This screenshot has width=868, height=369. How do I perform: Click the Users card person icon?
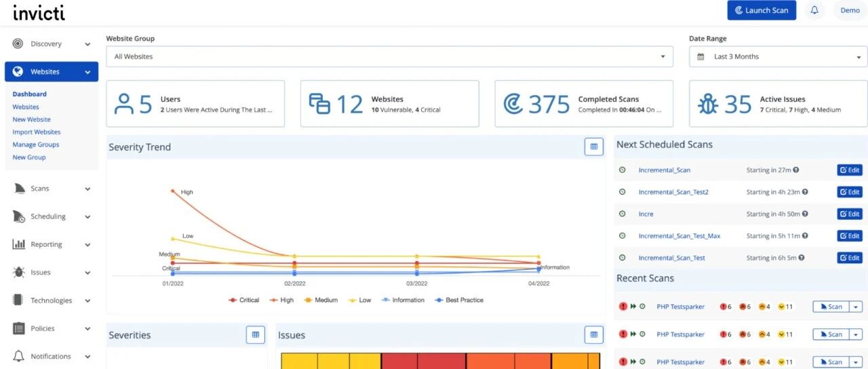(124, 104)
